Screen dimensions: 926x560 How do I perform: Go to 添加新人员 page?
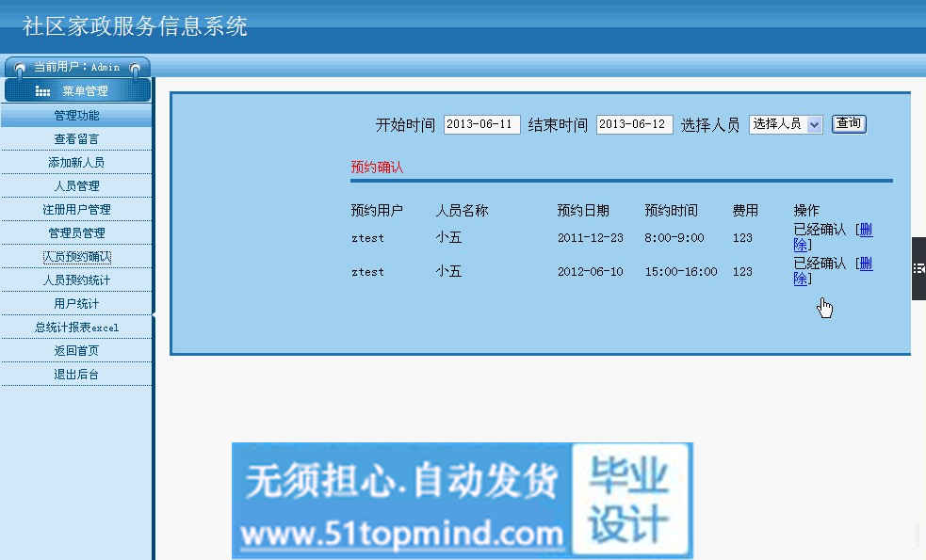(x=76, y=162)
